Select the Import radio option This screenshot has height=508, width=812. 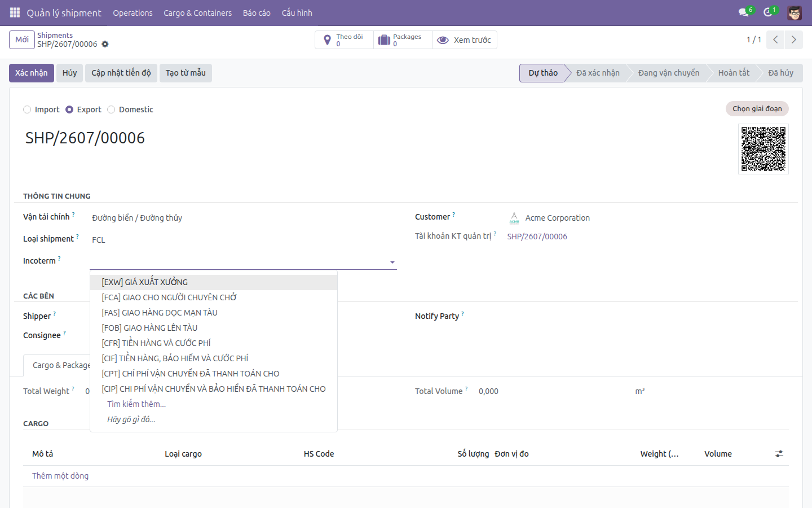pos(27,110)
